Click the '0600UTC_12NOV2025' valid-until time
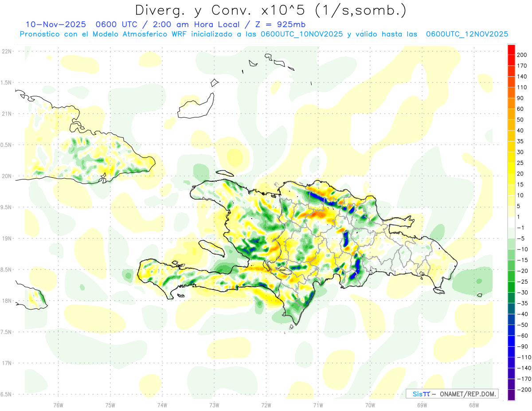The width and height of the screenshot is (532, 411). [467, 34]
